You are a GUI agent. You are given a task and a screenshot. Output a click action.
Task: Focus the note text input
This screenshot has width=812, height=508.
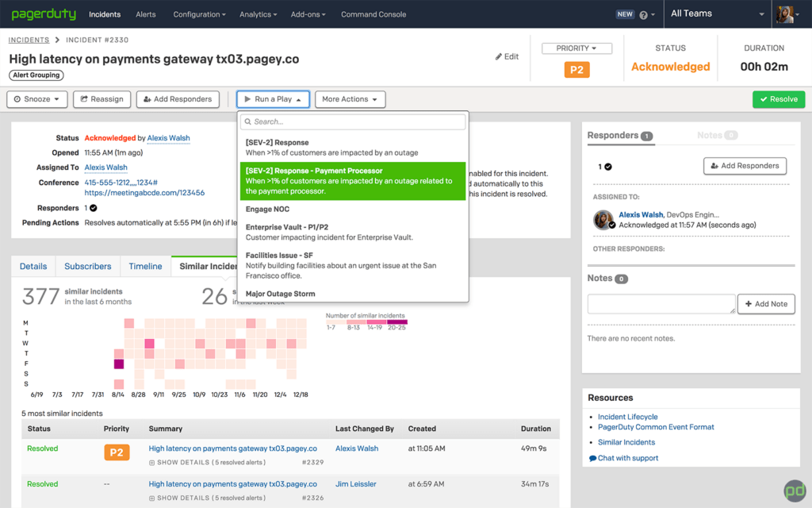661,304
